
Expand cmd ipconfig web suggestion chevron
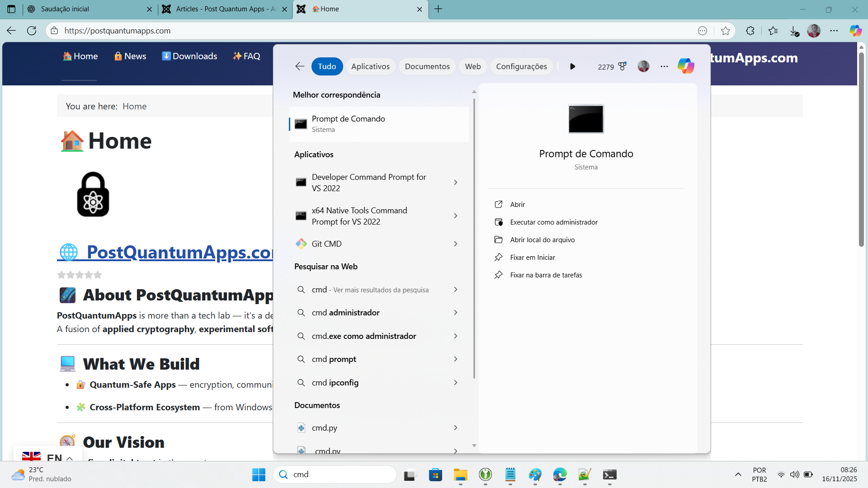pyautogui.click(x=455, y=383)
